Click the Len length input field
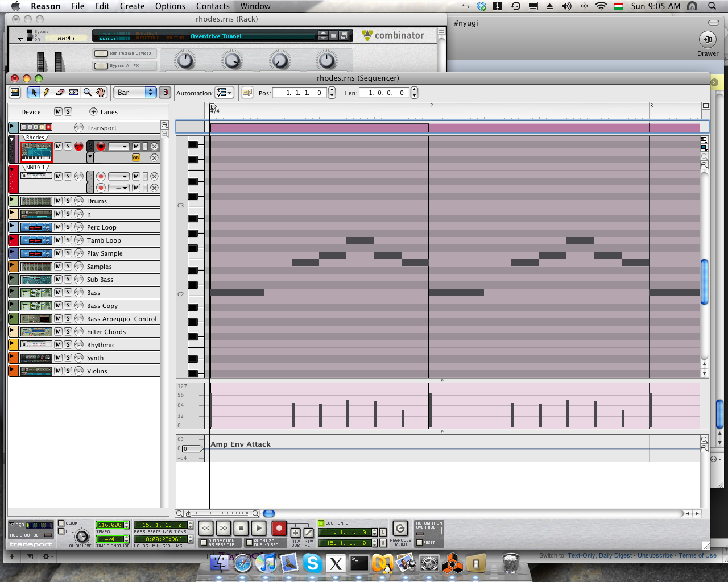Image resolution: width=728 pixels, height=582 pixels. (384, 93)
